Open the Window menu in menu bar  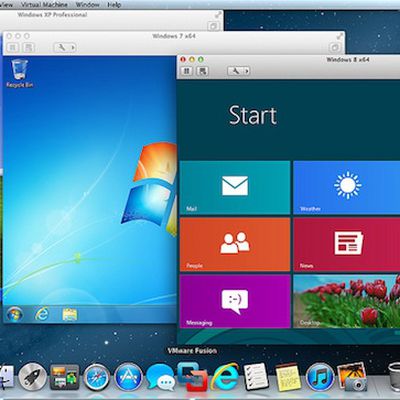click(87, 5)
